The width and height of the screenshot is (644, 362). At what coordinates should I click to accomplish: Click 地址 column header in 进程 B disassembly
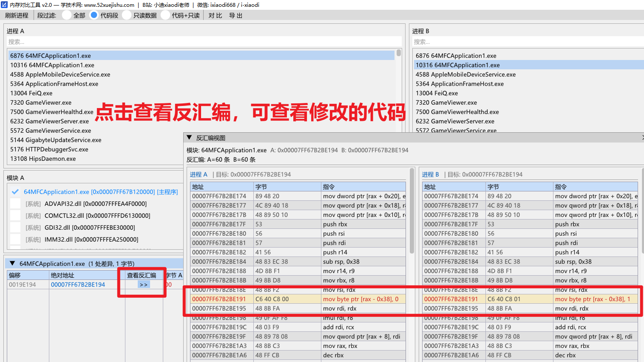(x=454, y=187)
